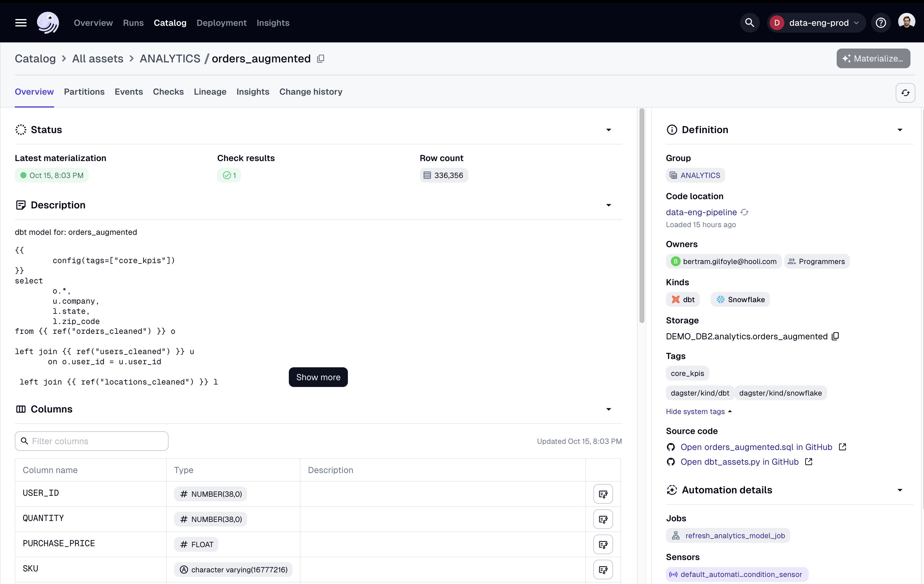Copy storage path DEMO_DB2.analytics.orders_augmented
The height and width of the screenshot is (584, 924).
click(835, 336)
